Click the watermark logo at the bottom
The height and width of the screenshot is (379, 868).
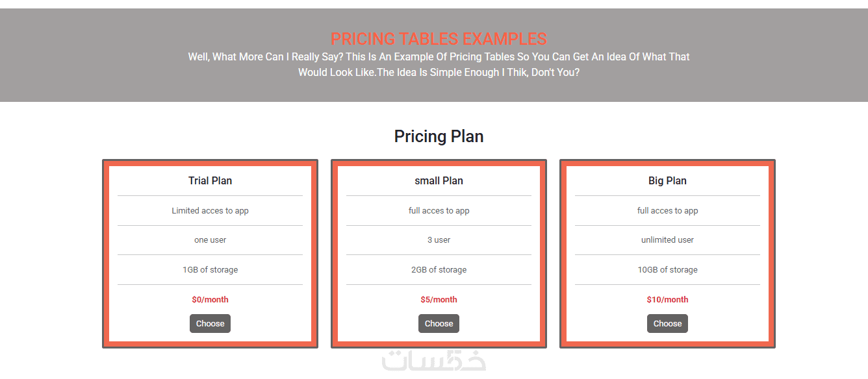(433, 361)
